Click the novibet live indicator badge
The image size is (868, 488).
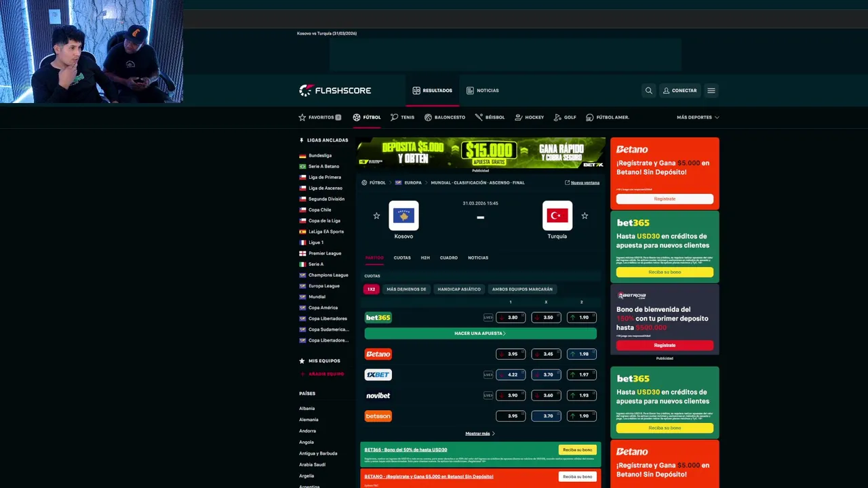click(x=488, y=396)
